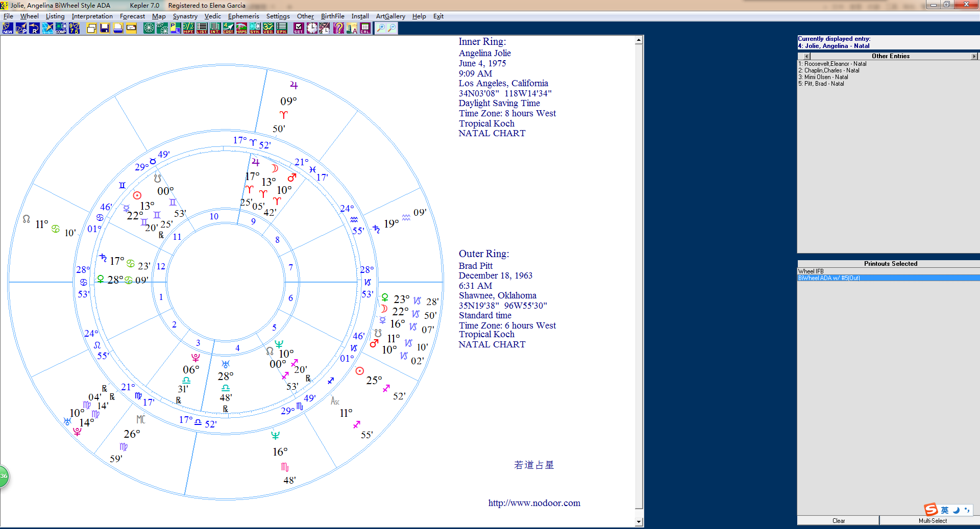This screenshot has height=529, width=980.
Task: Open the MAPS toolbar icon
Action: coord(241,28)
